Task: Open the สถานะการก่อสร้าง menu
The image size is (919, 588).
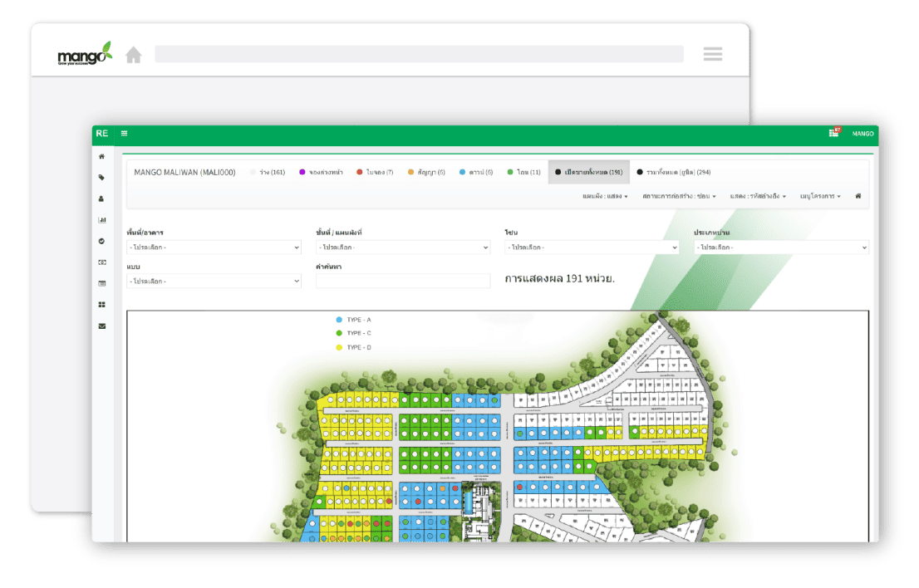Action: tap(678, 196)
